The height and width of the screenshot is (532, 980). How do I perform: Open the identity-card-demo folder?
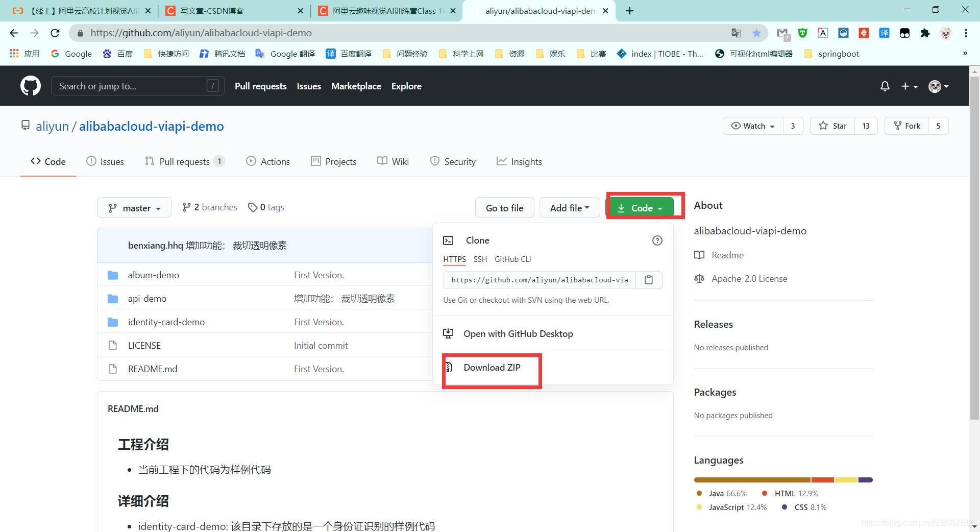[166, 322]
